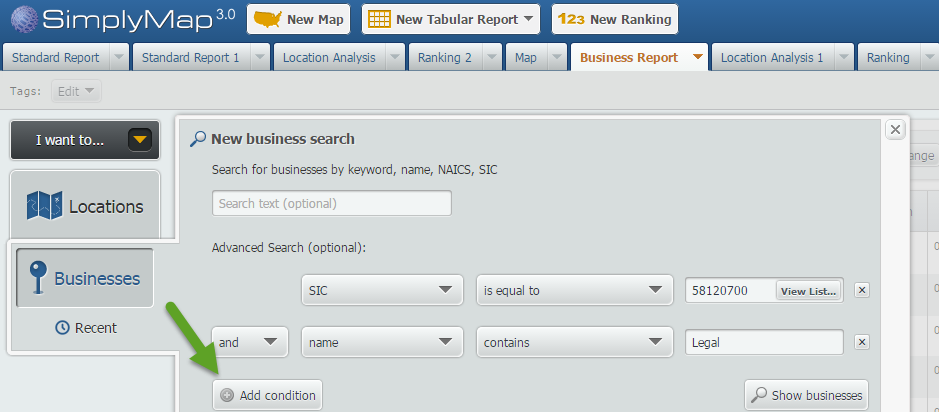
Task: Switch to the Ranking 2 tab
Action: (x=441, y=58)
